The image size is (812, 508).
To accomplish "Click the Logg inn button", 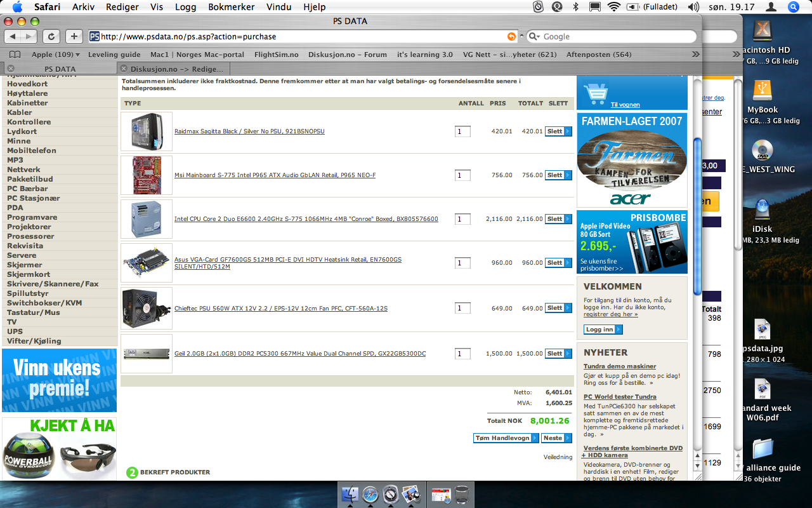I will 603,330.
